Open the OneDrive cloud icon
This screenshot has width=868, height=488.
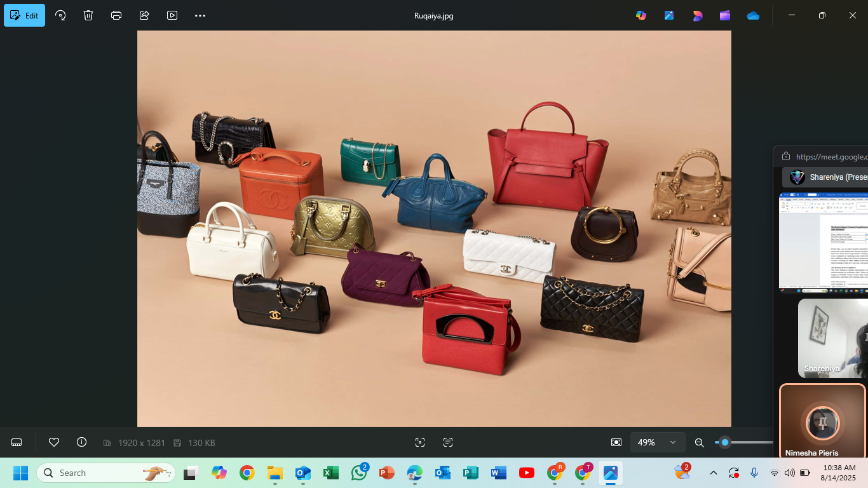[x=753, y=15]
